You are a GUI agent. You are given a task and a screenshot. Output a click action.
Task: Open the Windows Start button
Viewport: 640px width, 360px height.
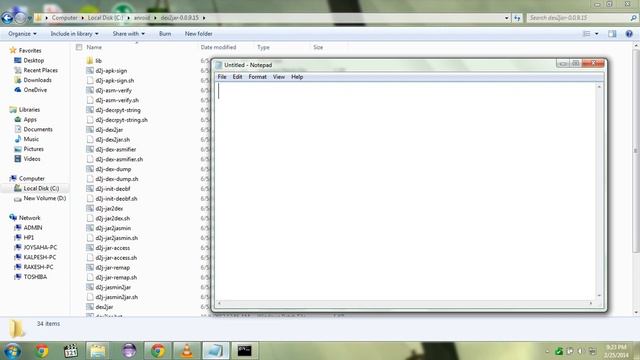point(12,351)
